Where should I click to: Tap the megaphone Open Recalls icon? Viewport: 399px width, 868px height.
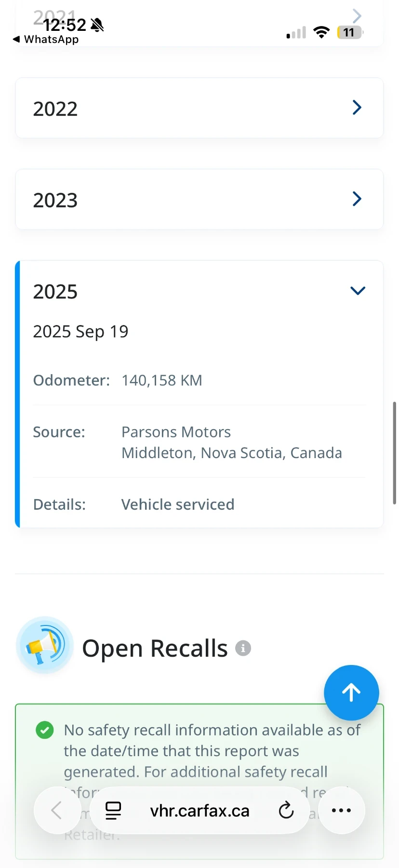point(45,645)
